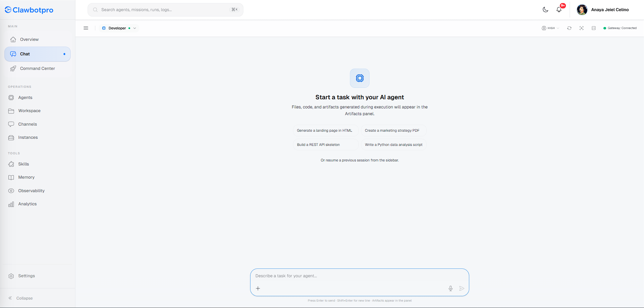Viewport: 644px width, 308px height.
Task: Click the microphone voice input icon
Action: point(450,288)
